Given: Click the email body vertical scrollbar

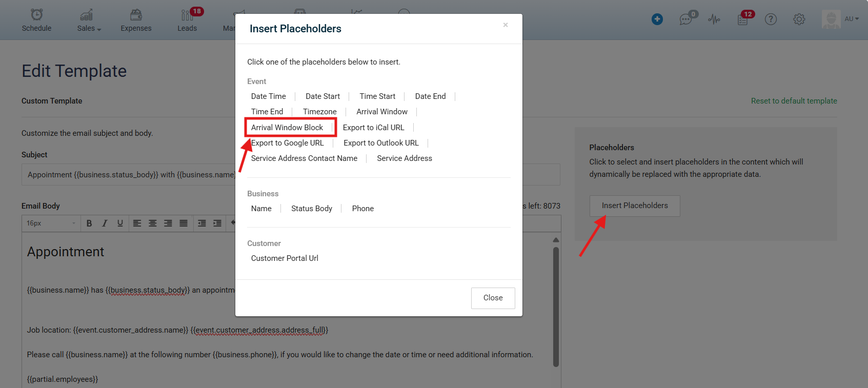Looking at the screenshot, I should tap(556, 308).
